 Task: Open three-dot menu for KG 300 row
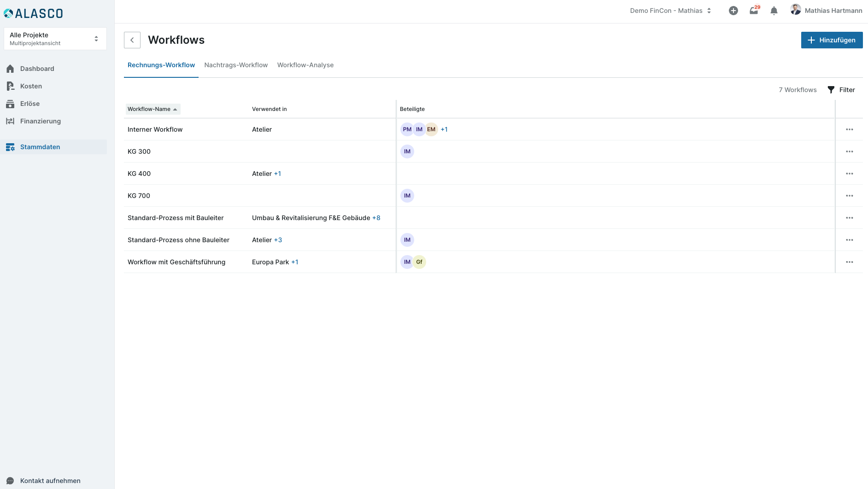(849, 151)
